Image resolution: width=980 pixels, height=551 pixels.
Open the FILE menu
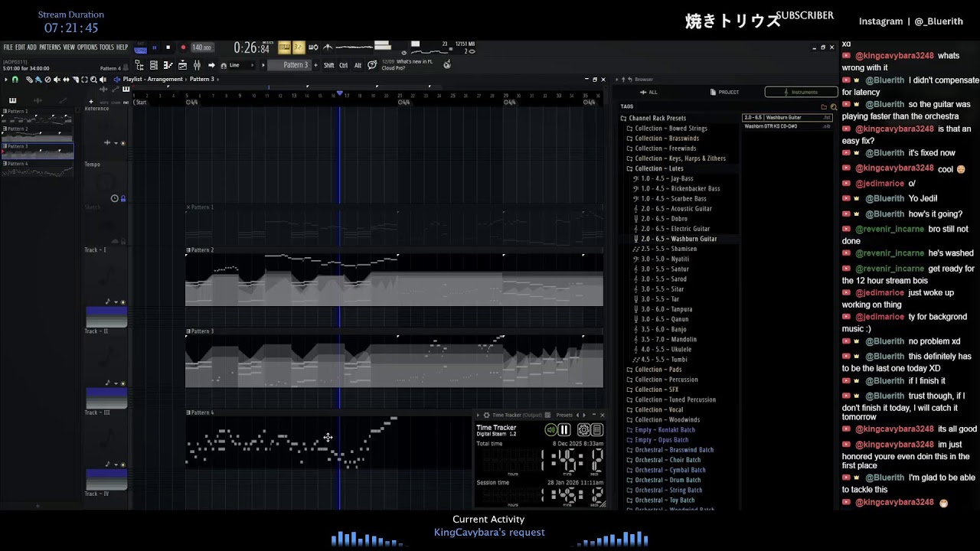tap(8, 47)
